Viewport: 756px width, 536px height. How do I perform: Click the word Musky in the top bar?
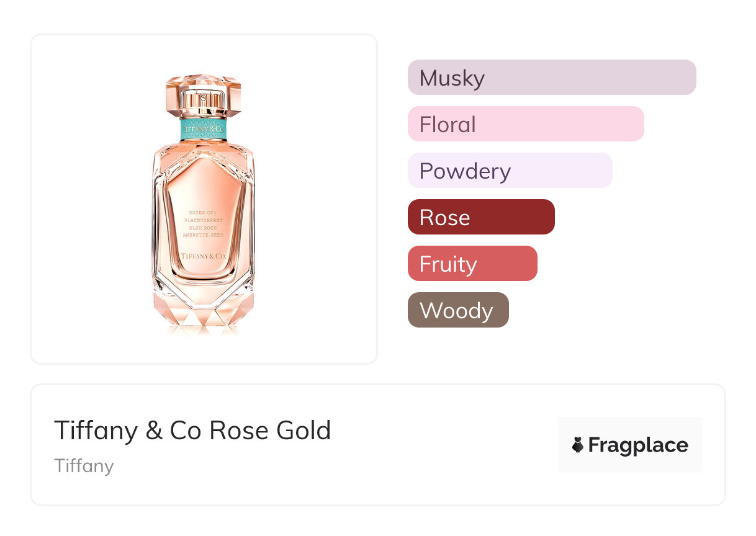click(x=452, y=78)
